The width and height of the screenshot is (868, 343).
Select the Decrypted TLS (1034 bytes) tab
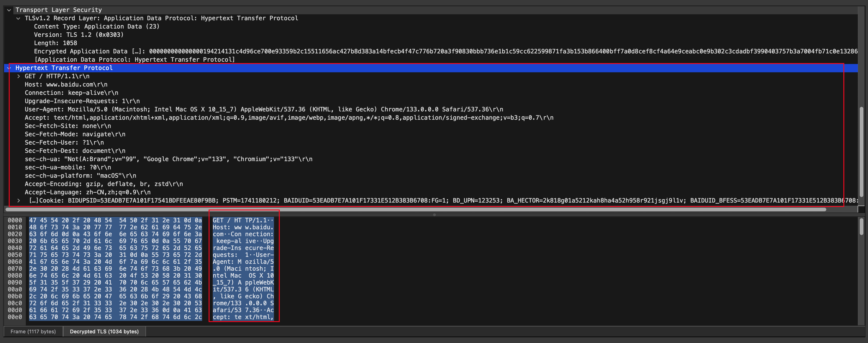pos(104,331)
